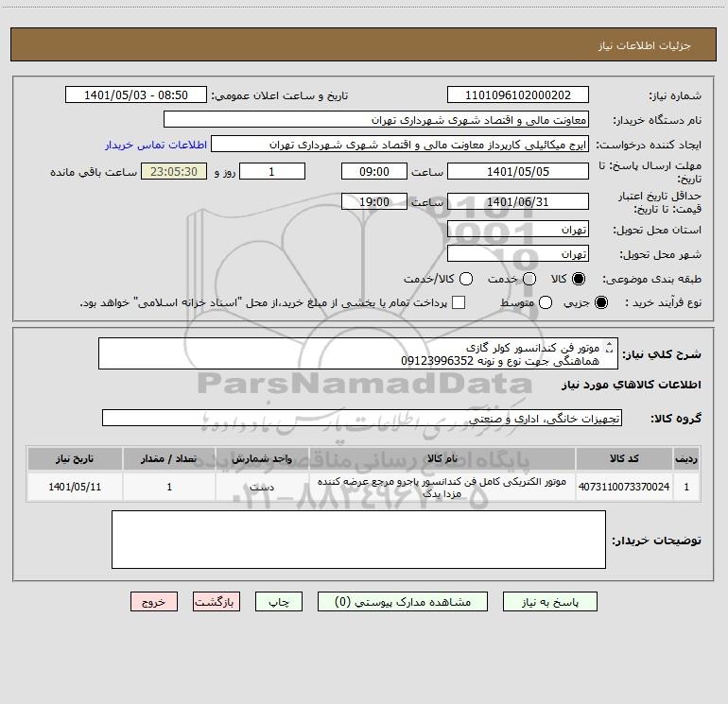Click the row number cell 1
This screenshot has width=728, height=704.
(686, 487)
